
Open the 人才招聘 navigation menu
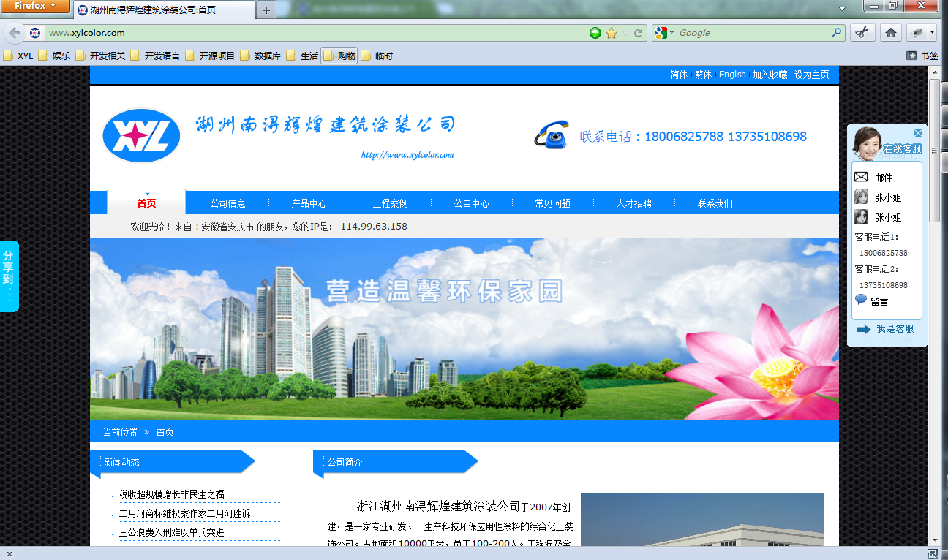tap(633, 203)
